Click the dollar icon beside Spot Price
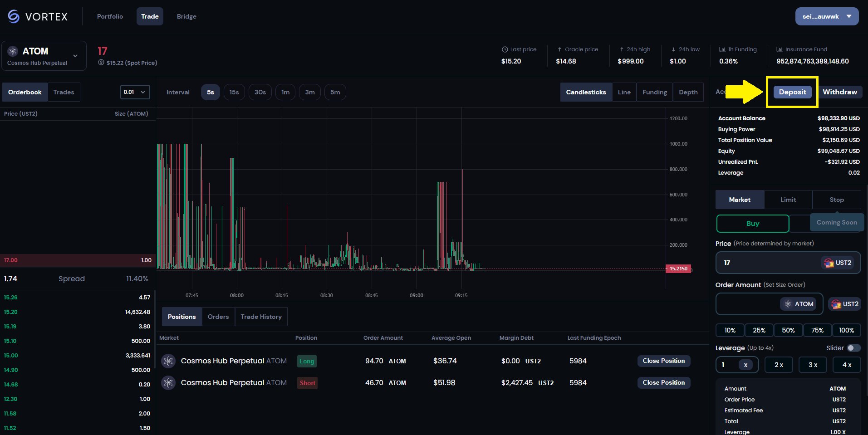 tap(101, 63)
